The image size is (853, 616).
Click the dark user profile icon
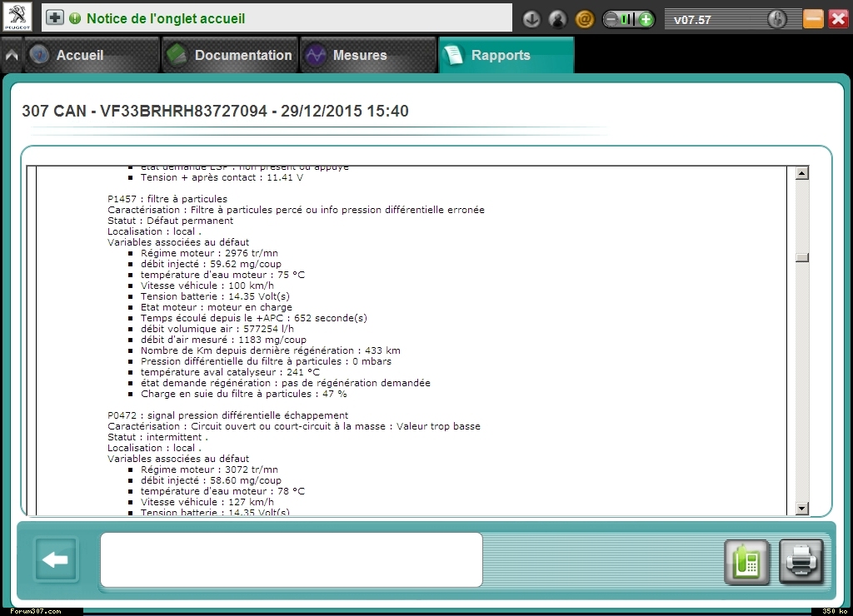[x=558, y=19]
